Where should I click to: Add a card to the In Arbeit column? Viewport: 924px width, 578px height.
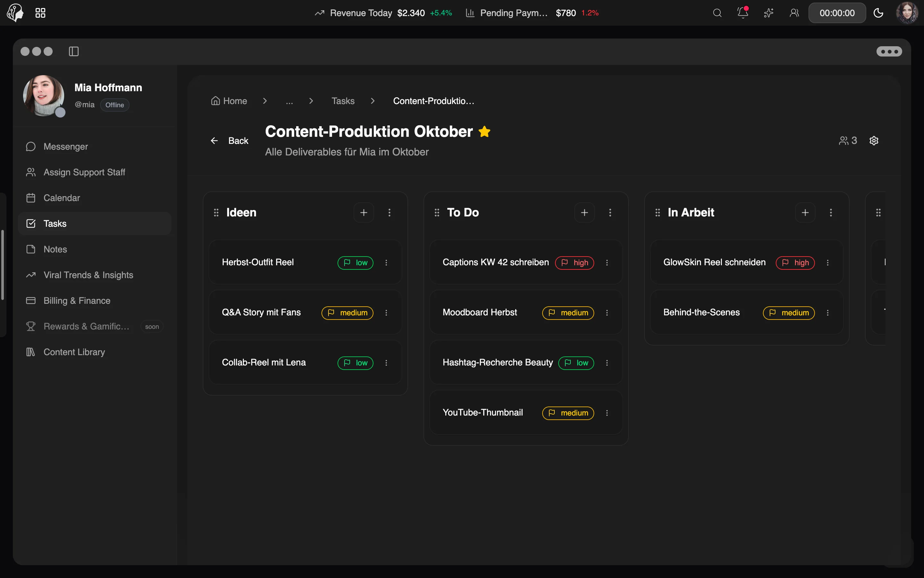(x=805, y=213)
